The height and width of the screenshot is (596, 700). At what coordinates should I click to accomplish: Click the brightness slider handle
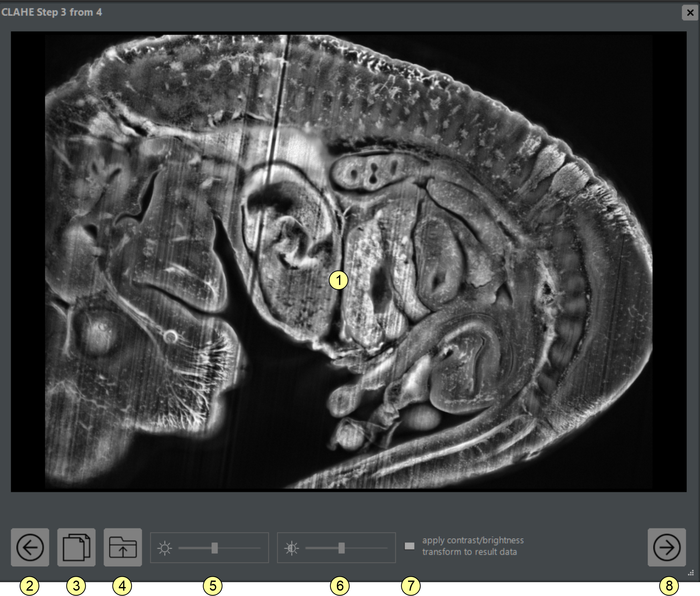pyautogui.click(x=215, y=548)
